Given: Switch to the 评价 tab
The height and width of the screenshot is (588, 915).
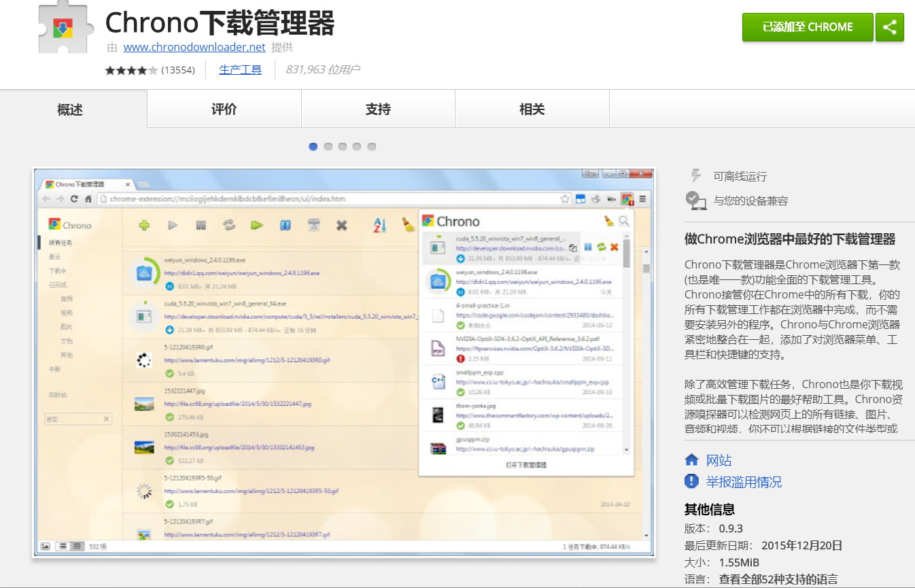Looking at the screenshot, I should pyautogui.click(x=224, y=109).
